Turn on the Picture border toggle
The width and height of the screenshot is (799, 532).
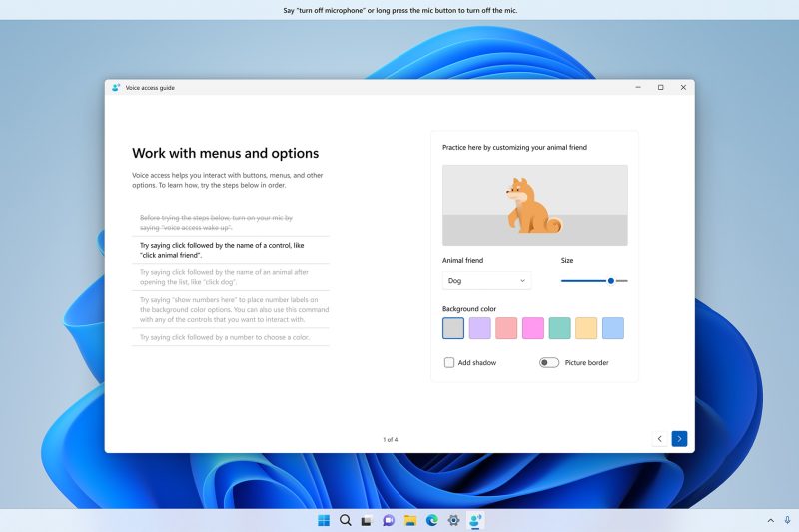[549, 363]
